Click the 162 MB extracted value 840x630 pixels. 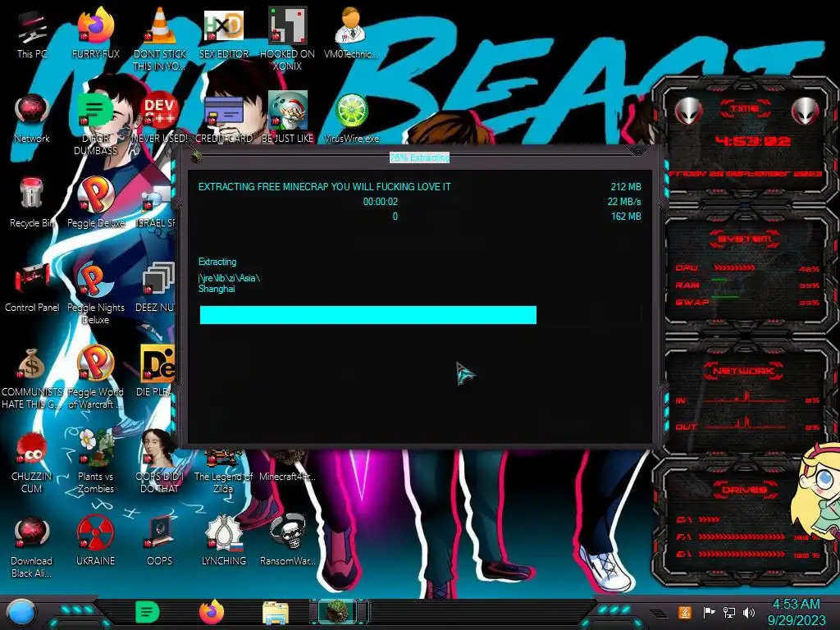click(626, 217)
